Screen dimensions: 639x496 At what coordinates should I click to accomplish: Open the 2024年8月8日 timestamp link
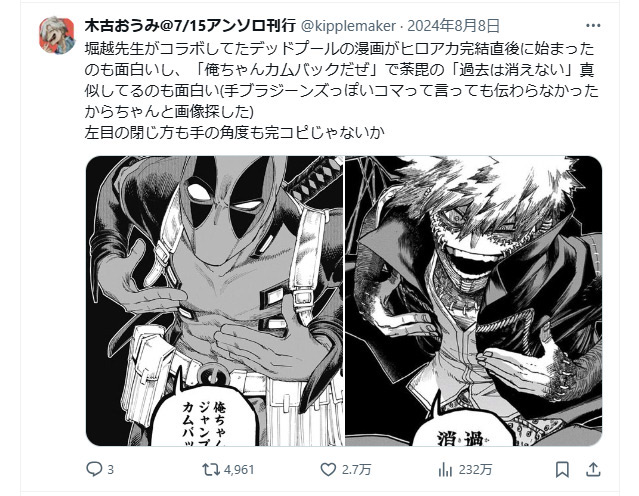coord(453,26)
